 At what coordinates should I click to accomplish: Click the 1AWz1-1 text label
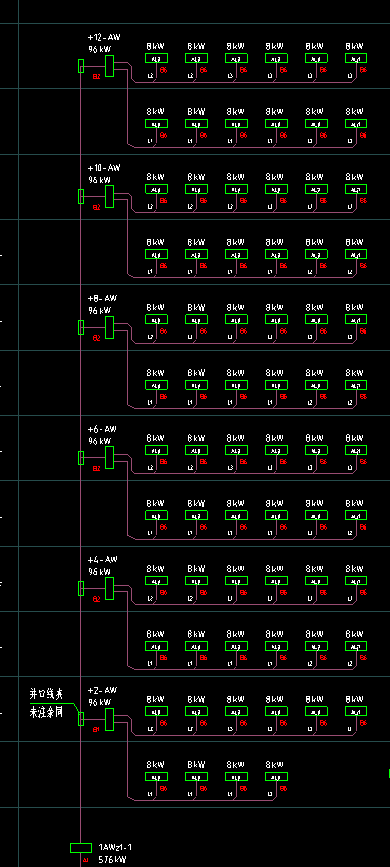tap(115, 847)
